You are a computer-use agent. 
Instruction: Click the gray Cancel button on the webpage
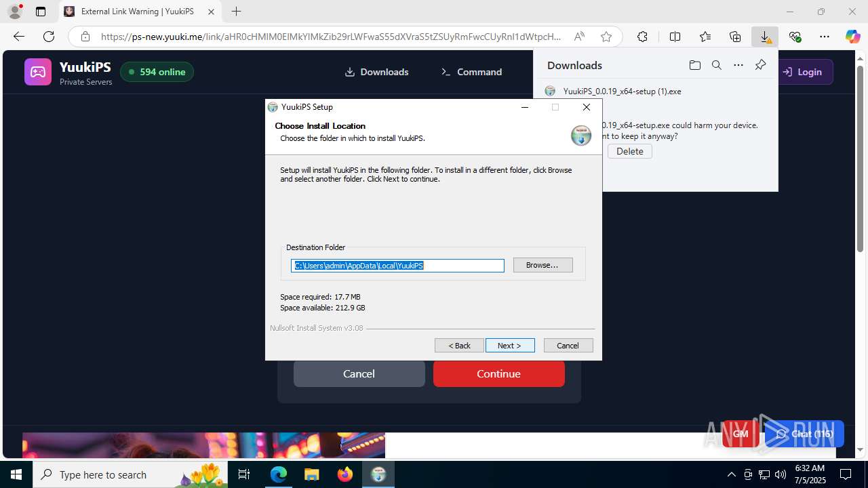359,373
